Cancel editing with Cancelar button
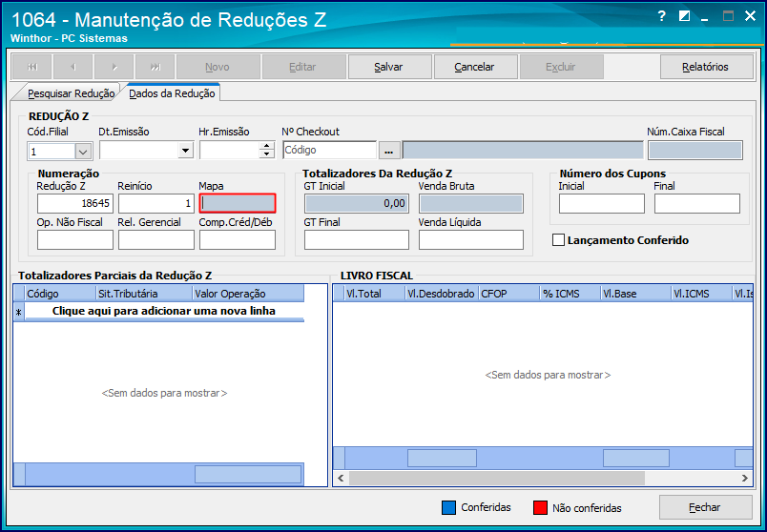Image resolution: width=767 pixels, height=532 pixels. [x=474, y=67]
